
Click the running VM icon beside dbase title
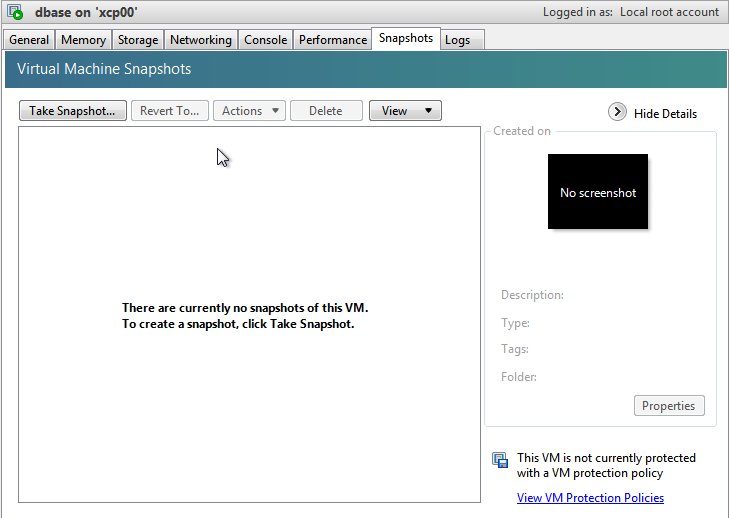15,12
